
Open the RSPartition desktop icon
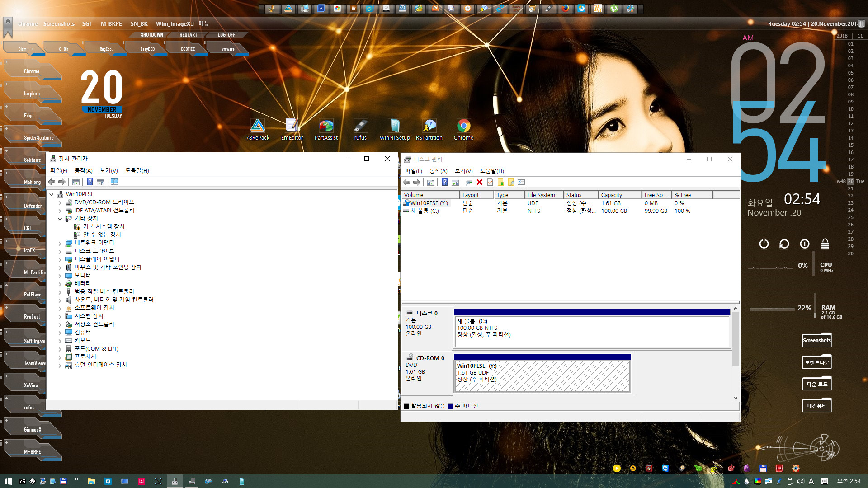click(x=429, y=129)
